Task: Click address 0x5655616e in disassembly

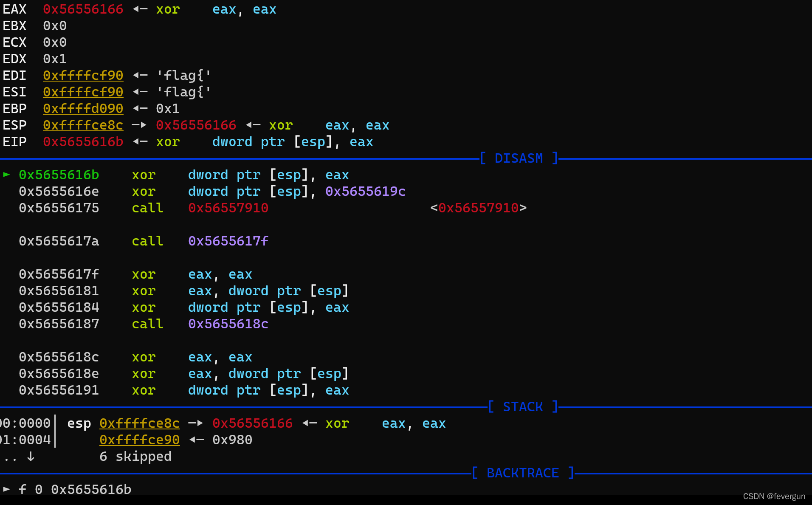Action: (59, 192)
